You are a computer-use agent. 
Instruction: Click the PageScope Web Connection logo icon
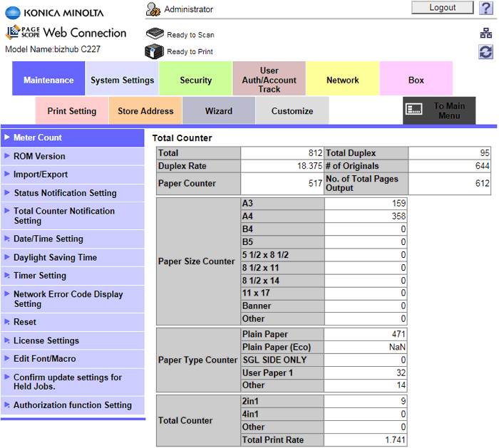14,32
